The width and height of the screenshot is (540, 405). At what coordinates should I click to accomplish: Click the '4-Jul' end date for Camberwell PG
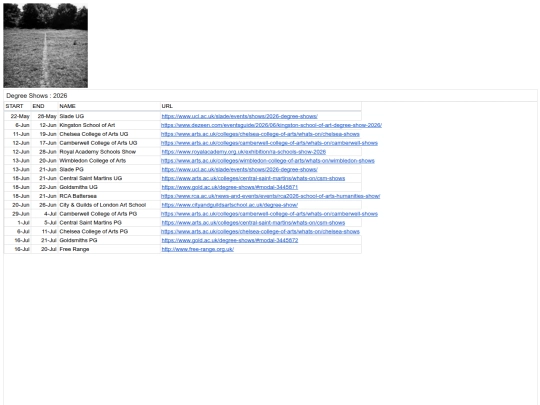(x=44, y=214)
